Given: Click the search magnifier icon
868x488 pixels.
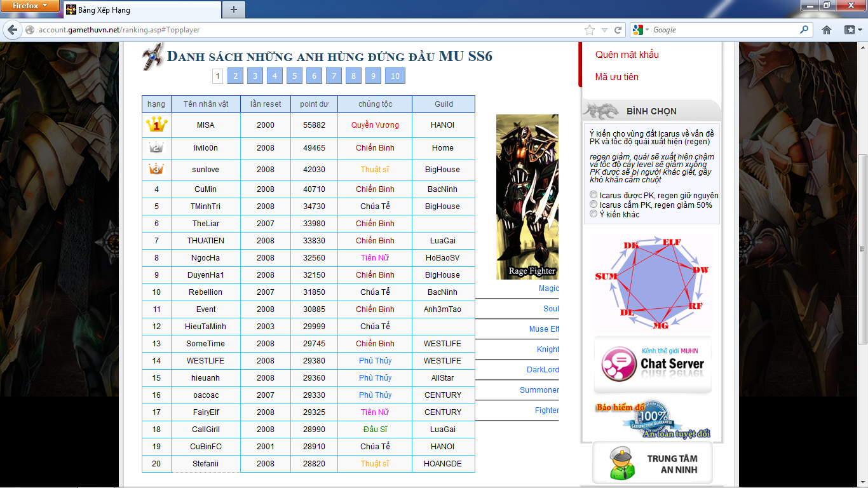Looking at the screenshot, I should (804, 29).
